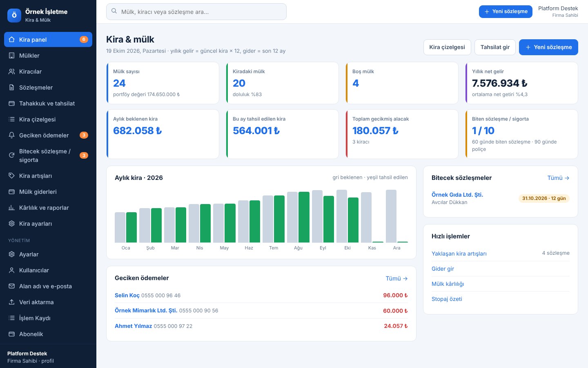The width and height of the screenshot is (588, 368).
Task: Open Firma Sahibi profil link in sidebar footer
Action: [x=31, y=361]
